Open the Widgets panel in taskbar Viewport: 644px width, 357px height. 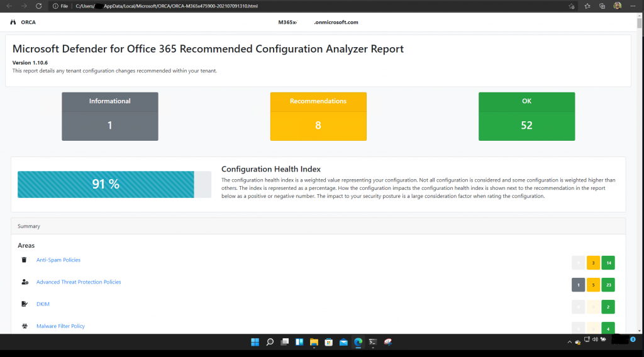tap(299, 342)
